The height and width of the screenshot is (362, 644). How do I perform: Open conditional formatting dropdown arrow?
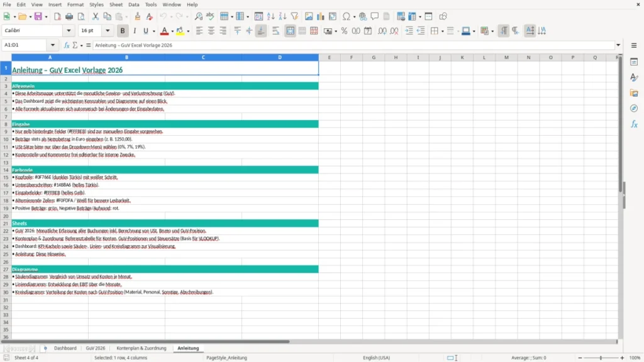[492, 31]
